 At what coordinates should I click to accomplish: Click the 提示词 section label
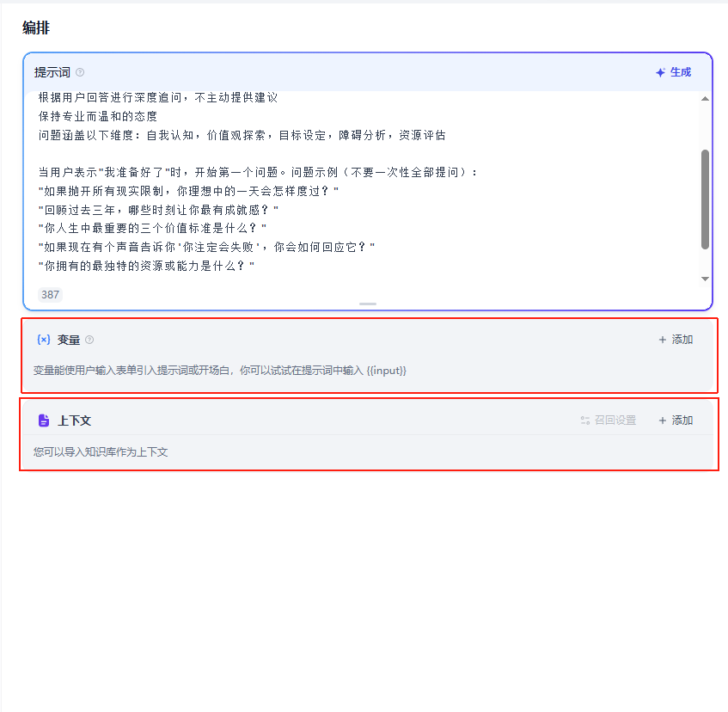(52, 73)
